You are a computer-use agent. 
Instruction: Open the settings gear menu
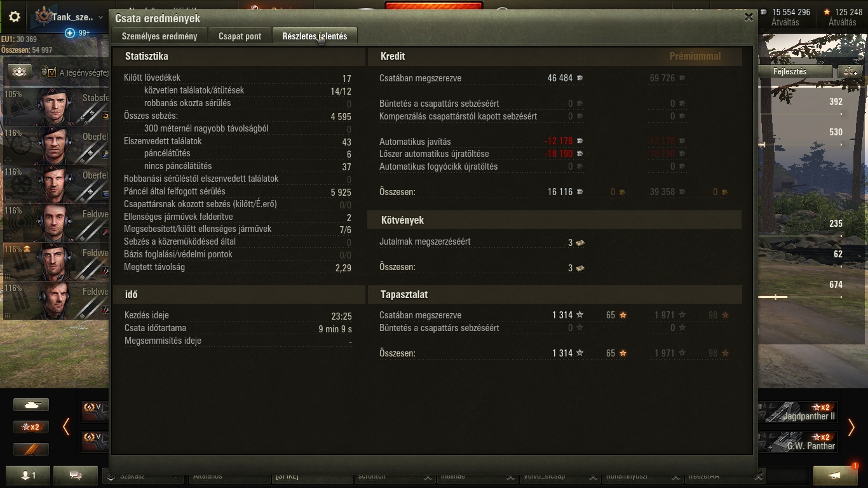tap(14, 17)
